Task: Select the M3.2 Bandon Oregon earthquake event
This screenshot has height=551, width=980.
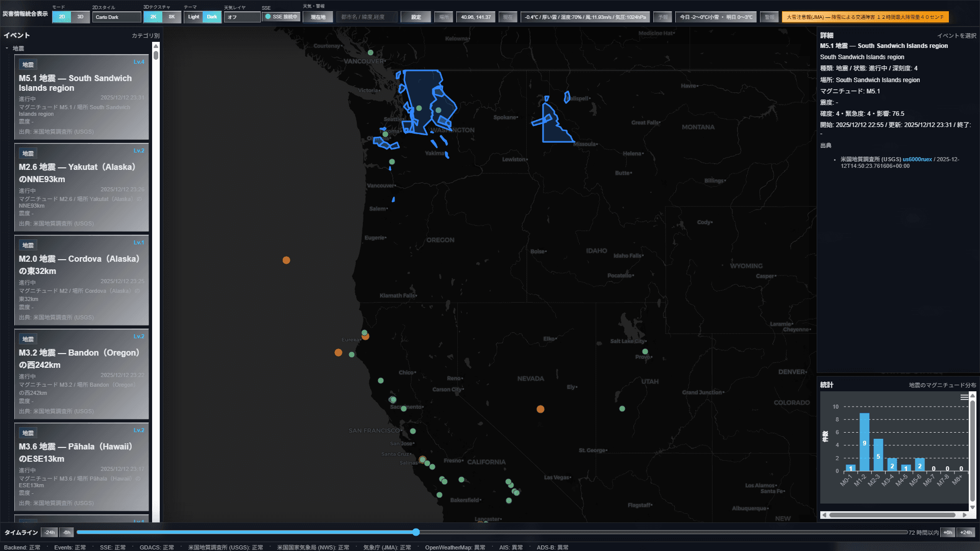Action: coord(82,374)
